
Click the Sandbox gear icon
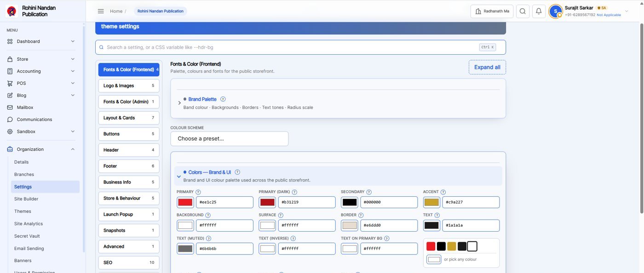click(x=10, y=131)
